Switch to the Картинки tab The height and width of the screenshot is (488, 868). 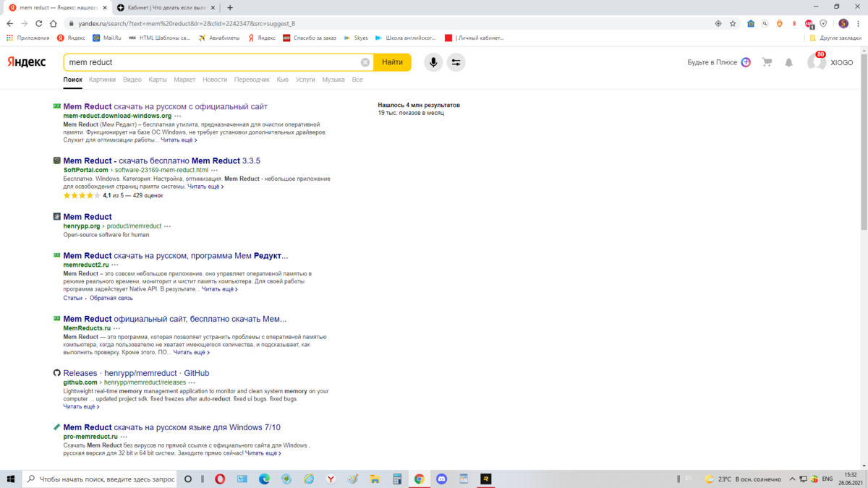(x=102, y=80)
